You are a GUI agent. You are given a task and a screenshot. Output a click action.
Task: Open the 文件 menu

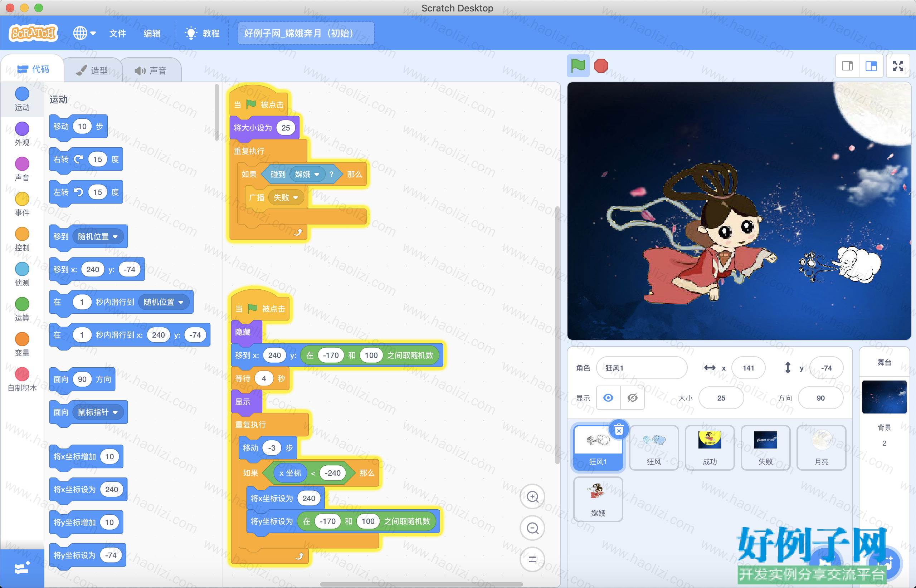click(117, 33)
